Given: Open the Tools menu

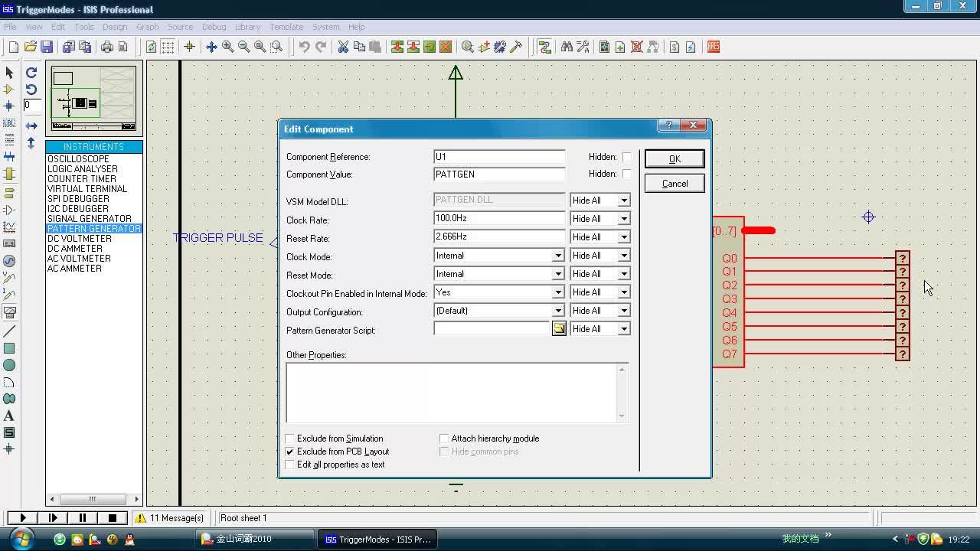Looking at the screenshot, I should (84, 27).
